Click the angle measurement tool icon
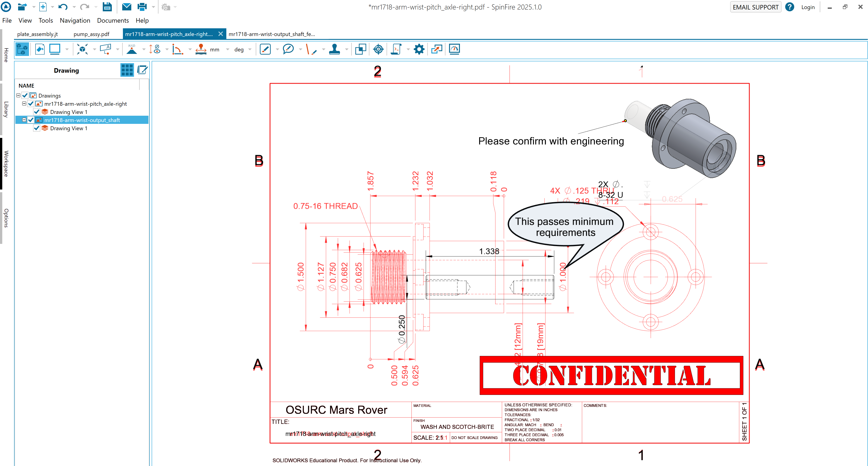The height and width of the screenshot is (466, 868). coord(177,49)
